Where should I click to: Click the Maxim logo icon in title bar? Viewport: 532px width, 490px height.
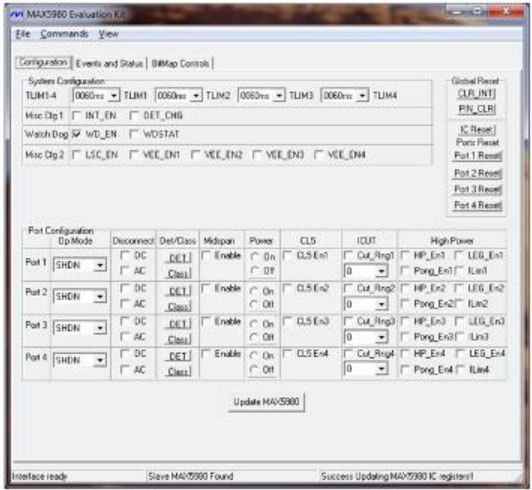[17, 15]
